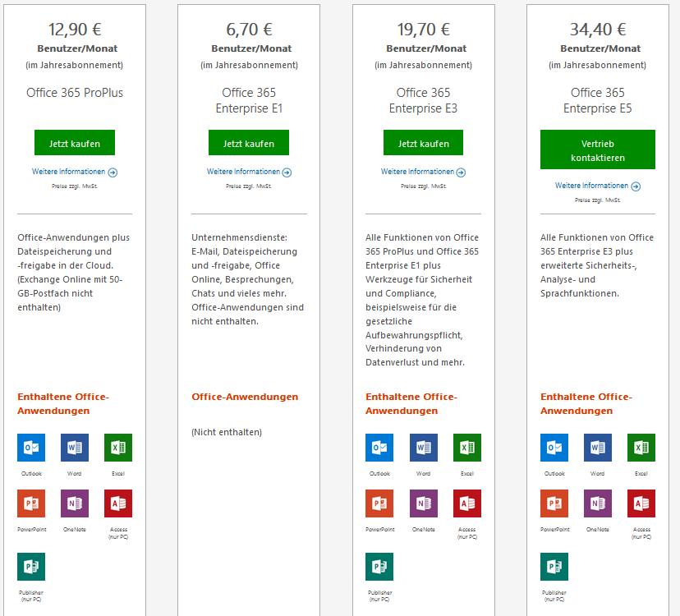The image size is (680, 616).
Task: Click Vertrieb kontaktieren for Enterprise E5
Action: [x=598, y=149]
